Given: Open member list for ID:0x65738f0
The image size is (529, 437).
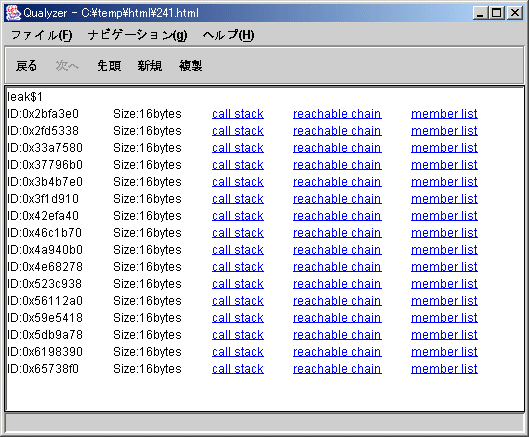Looking at the screenshot, I should tap(444, 369).
